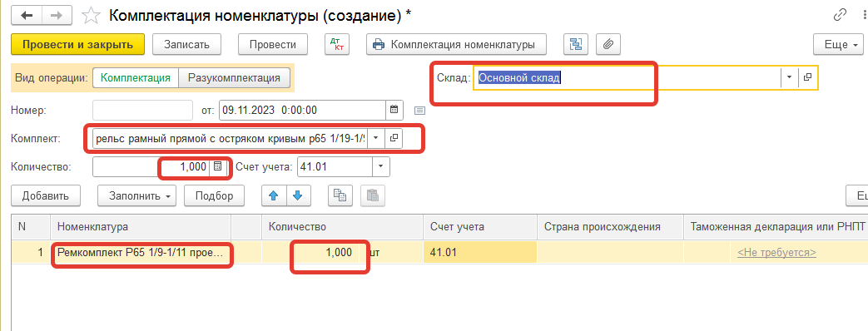The width and height of the screenshot is (868, 331).
Task: Open attached files paperclip icon
Action: click(608, 45)
